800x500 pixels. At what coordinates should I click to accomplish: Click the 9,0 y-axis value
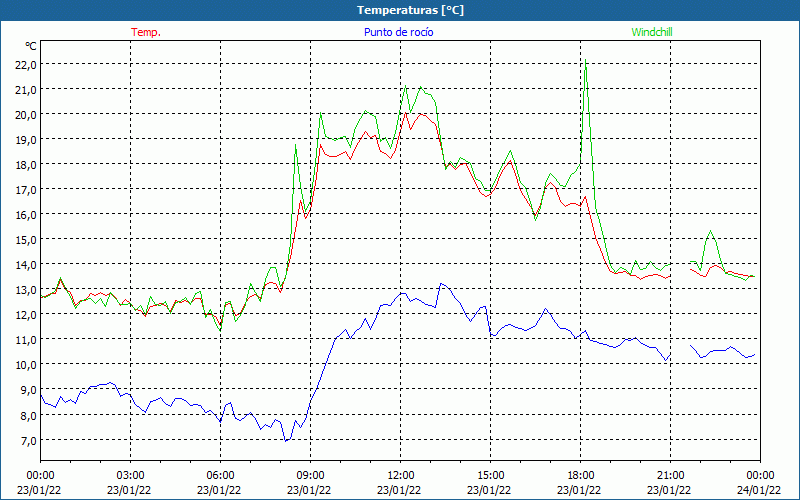[29, 389]
